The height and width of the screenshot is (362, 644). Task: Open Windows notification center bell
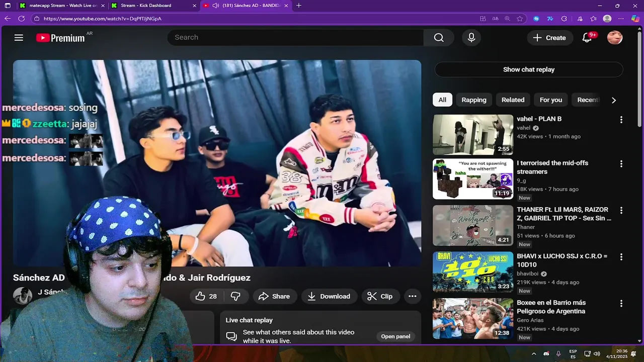point(633,354)
